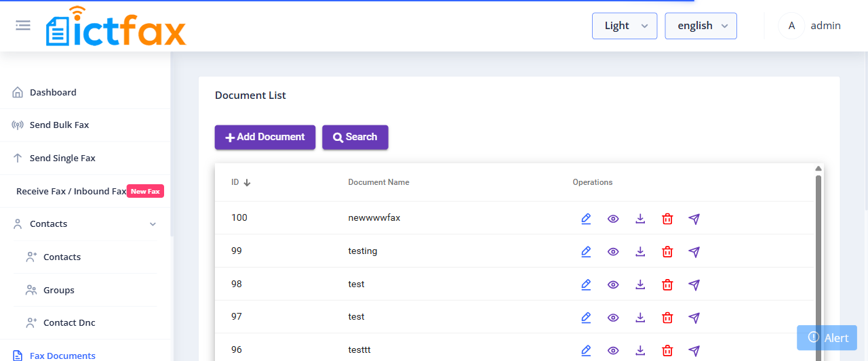This screenshot has height=361, width=868.
Task: Download document testtt
Action: pos(640,351)
